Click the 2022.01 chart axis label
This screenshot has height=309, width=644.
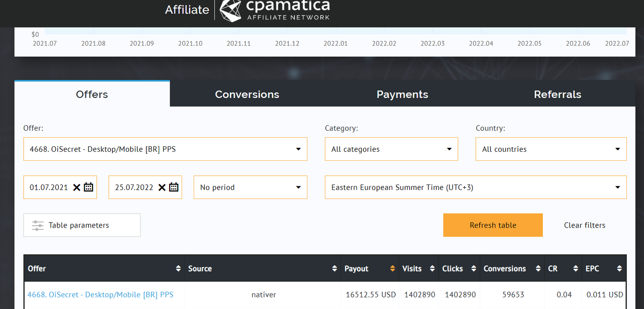tap(336, 44)
